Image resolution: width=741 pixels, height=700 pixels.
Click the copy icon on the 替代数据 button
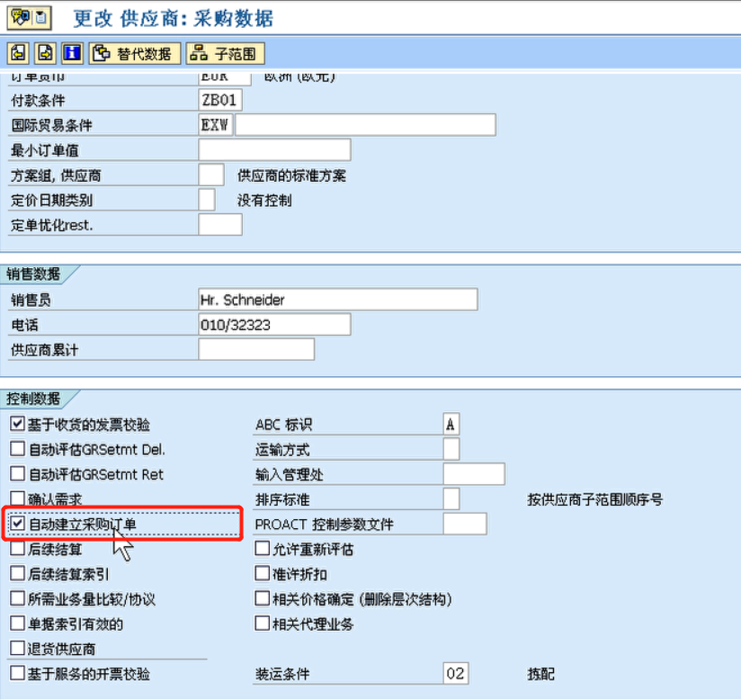[x=102, y=52]
